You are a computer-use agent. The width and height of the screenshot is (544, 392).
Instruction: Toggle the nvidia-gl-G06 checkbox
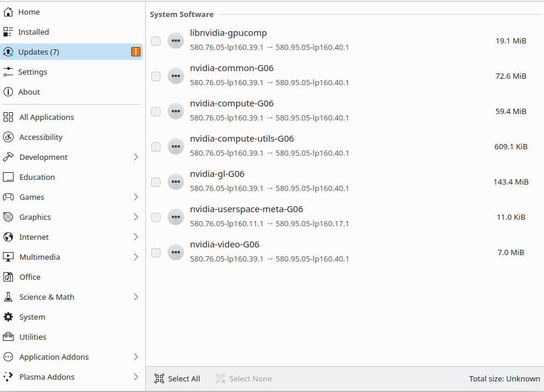point(156,182)
